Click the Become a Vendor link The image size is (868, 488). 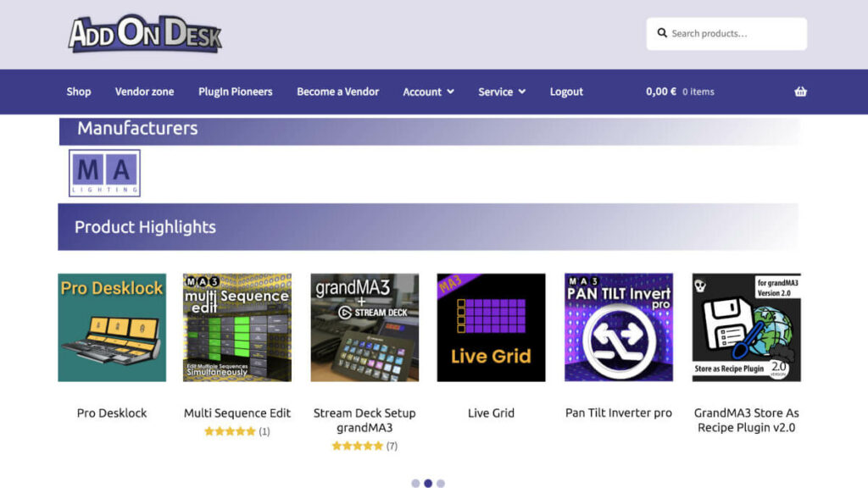(x=338, y=91)
